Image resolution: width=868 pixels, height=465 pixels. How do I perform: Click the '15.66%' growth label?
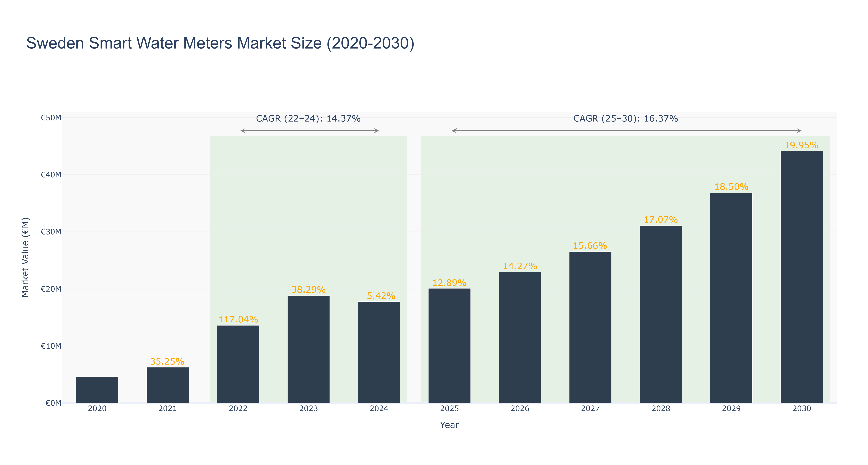pyautogui.click(x=590, y=246)
